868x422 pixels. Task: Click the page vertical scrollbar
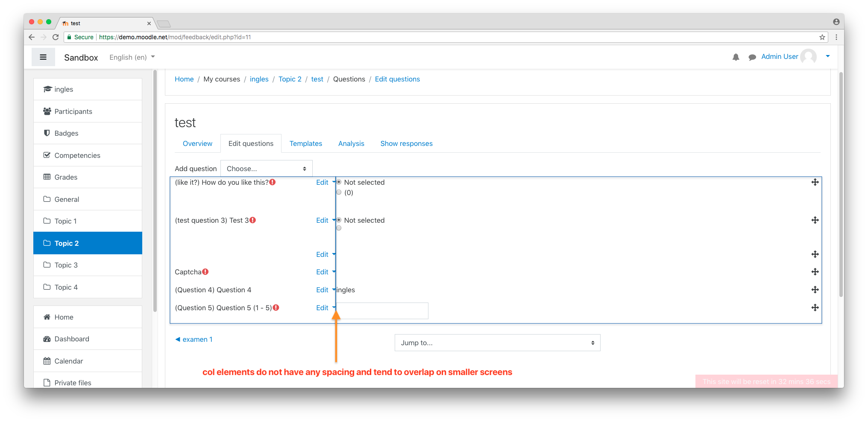click(x=841, y=183)
